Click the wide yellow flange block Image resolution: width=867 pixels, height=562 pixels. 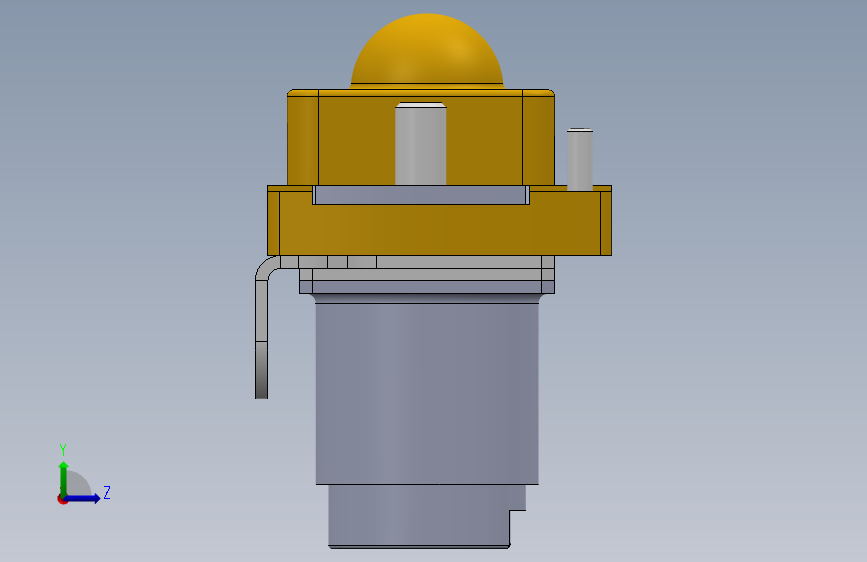pos(439,230)
